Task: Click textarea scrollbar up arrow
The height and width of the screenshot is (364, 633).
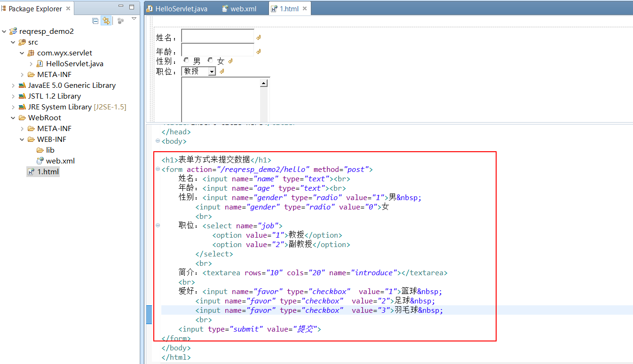Action: tap(264, 83)
